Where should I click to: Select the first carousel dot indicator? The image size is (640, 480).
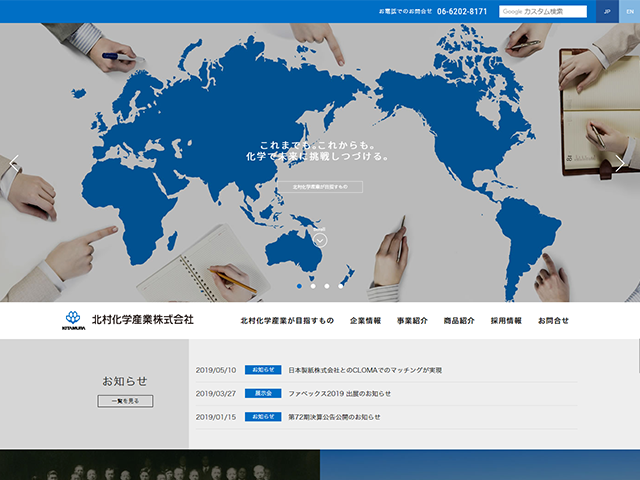click(298, 286)
